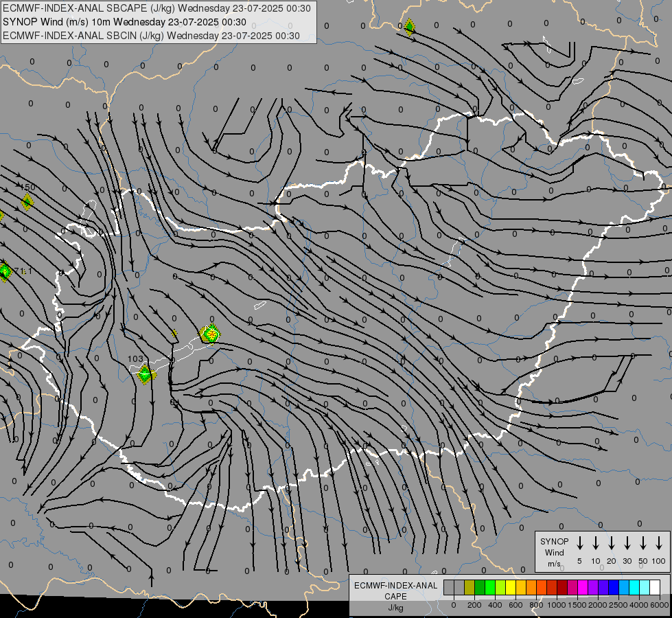Click the 150 value label on the map
672x618 pixels.
click(28, 187)
